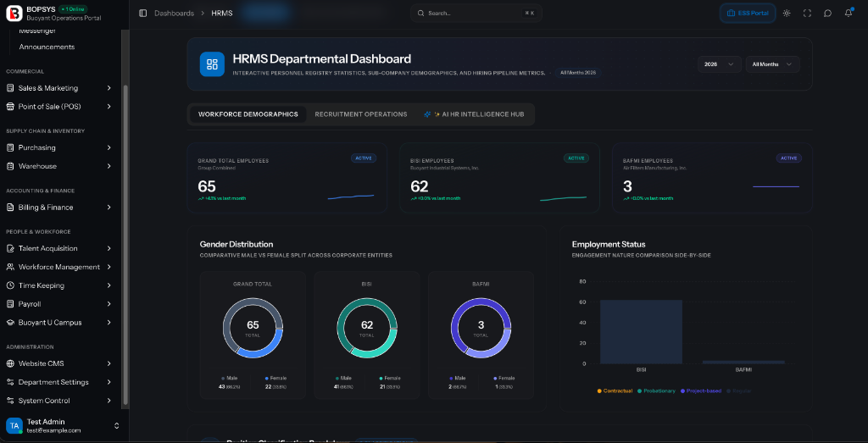The height and width of the screenshot is (443, 868).
Task: Enter fullscreen with the expand icon
Action: click(807, 14)
